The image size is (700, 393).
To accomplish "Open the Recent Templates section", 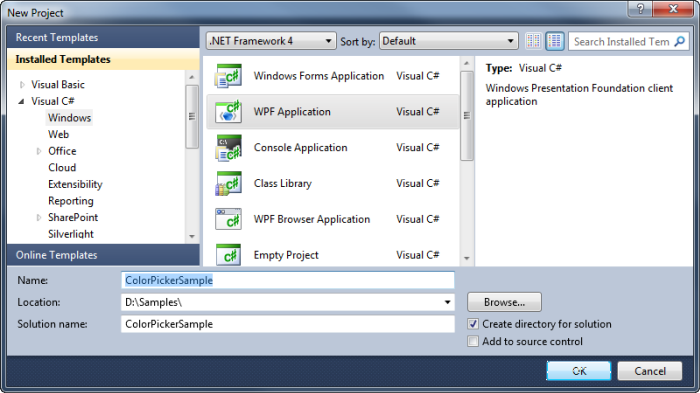I will tap(103, 38).
